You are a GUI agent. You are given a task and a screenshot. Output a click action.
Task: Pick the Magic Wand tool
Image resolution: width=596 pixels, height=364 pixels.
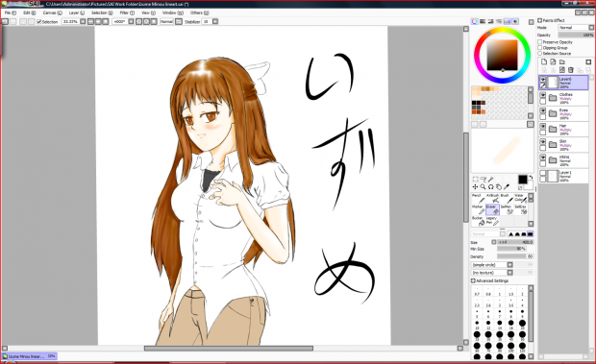click(490, 180)
